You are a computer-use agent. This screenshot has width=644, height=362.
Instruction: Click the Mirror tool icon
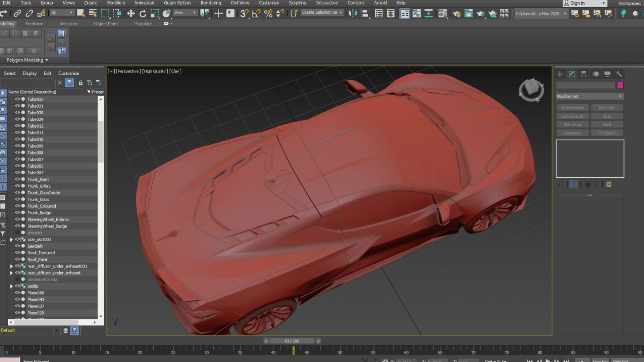tap(353, 13)
